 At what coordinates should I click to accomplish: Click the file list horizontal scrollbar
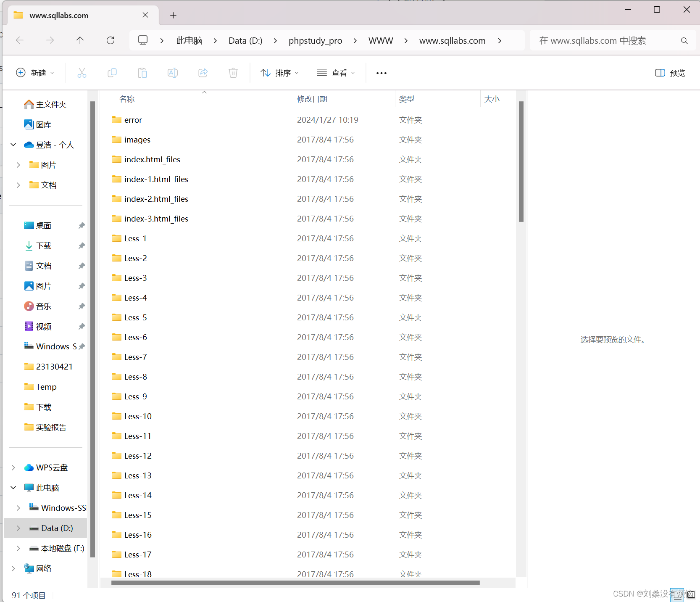tap(295, 583)
